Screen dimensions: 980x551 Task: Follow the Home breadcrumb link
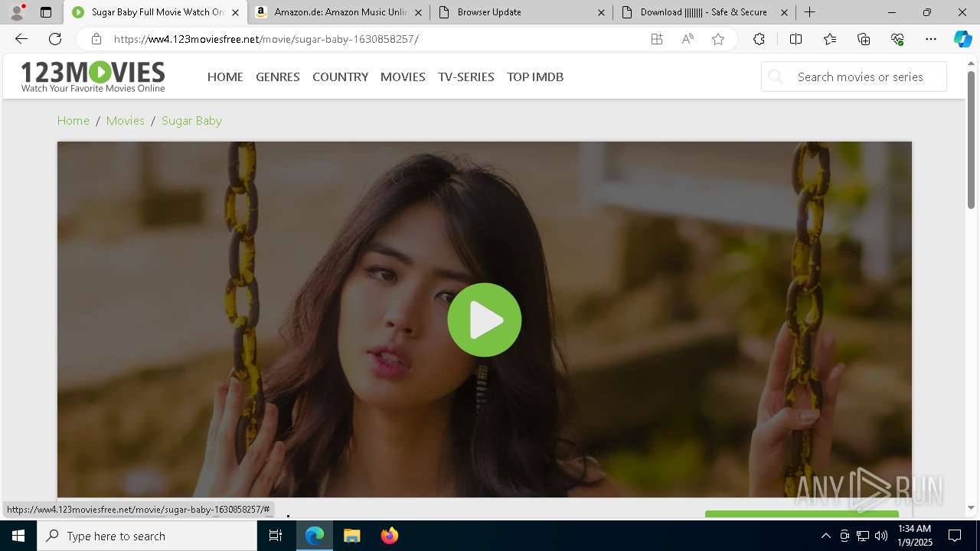click(x=73, y=120)
